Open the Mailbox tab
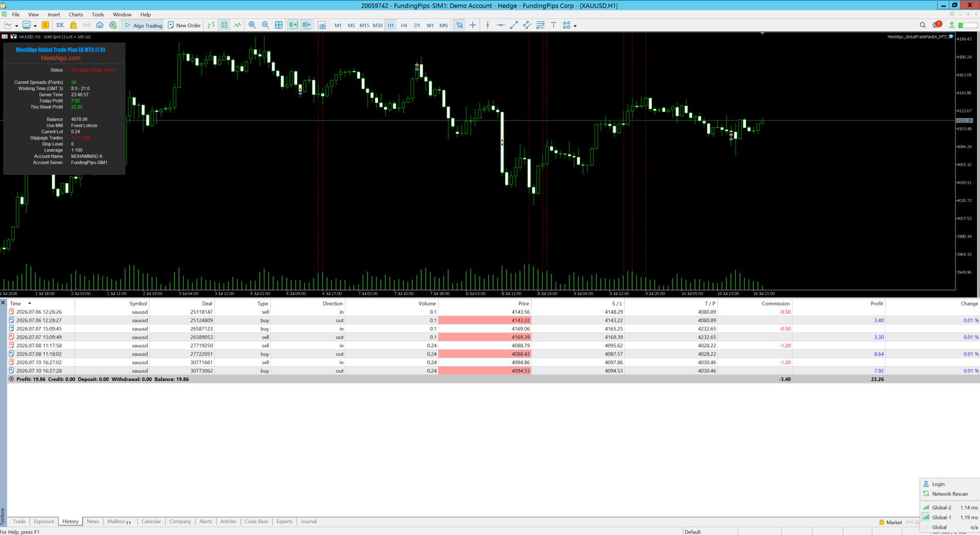Screen dimensions: 980x535 (x=119, y=522)
